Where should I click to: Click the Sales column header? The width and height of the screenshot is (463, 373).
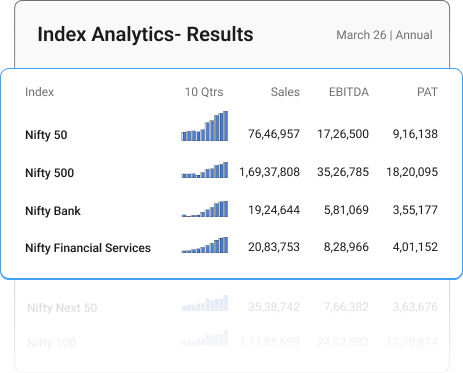coord(285,92)
